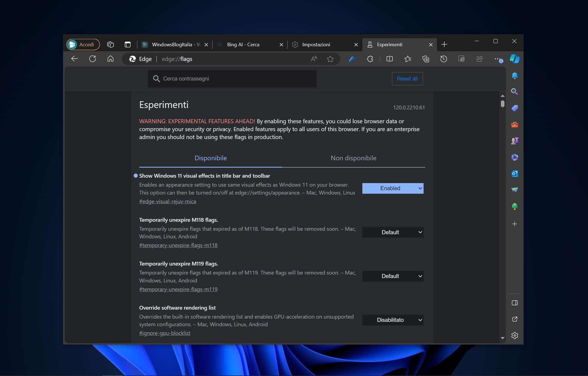The image size is (588, 376).
Task: Open the sidebar Search icon
Action: point(514,92)
